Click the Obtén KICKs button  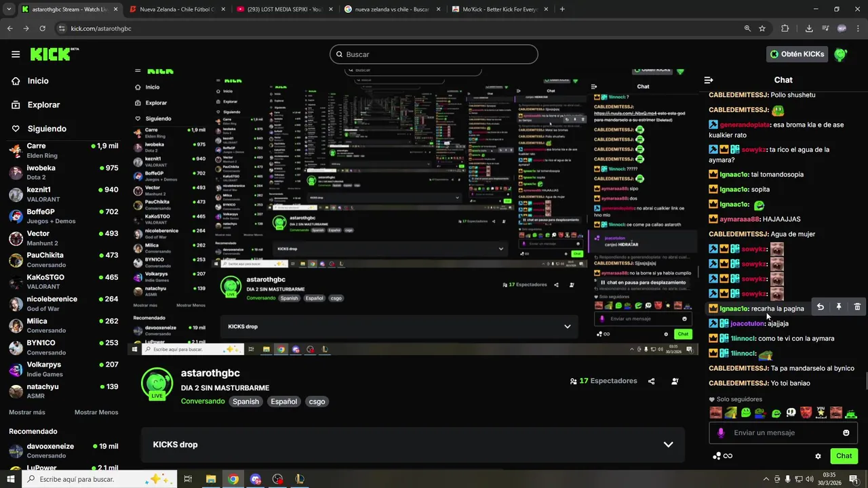797,54
